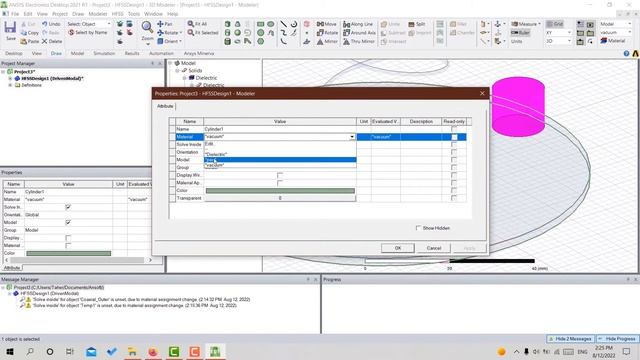Toggle Display checkbox in the docked Properties panel
Image resolution: width=640 pixels, height=360 pixels.
click(x=68, y=238)
